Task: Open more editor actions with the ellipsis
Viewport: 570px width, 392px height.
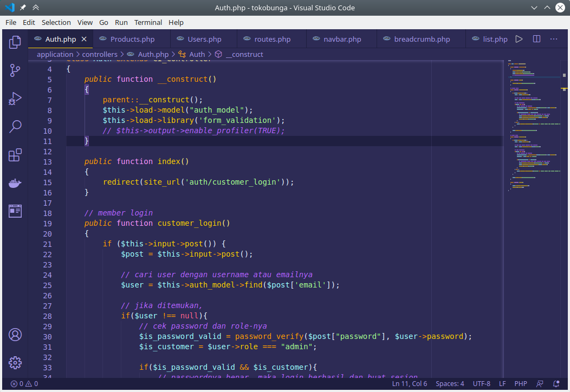Action: point(554,38)
